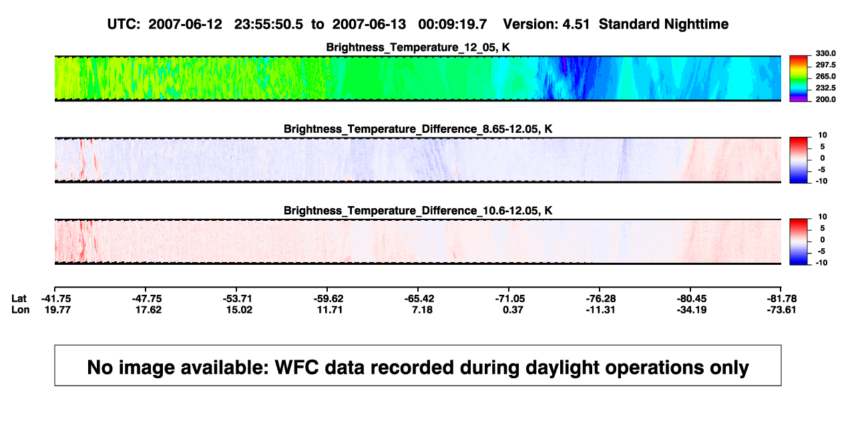
Task: Click latitude tick -41.75
Action: [55, 298]
